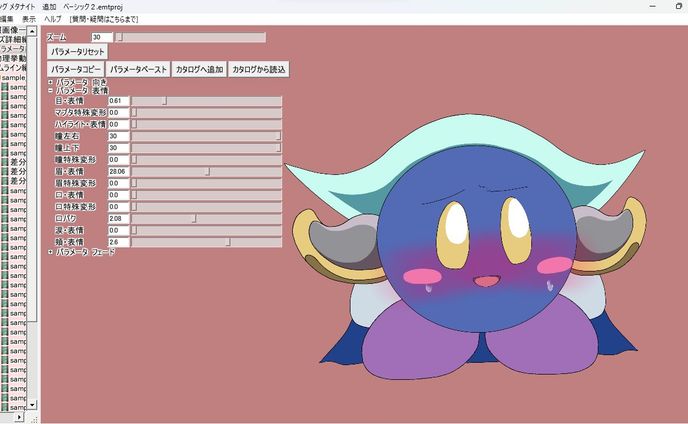
Task: Click the パラメータコピー button
Action: pyautogui.click(x=75, y=69)
